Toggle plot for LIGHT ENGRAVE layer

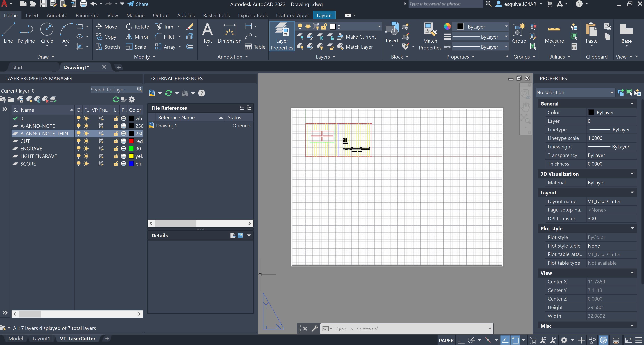[x=123, y=156]
